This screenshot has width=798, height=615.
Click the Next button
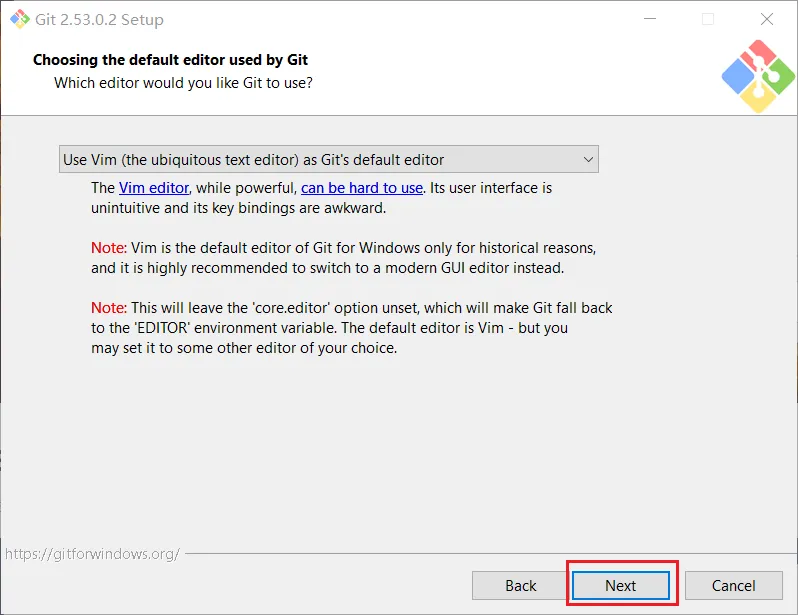pyautogui.click(x=620, y=585)
